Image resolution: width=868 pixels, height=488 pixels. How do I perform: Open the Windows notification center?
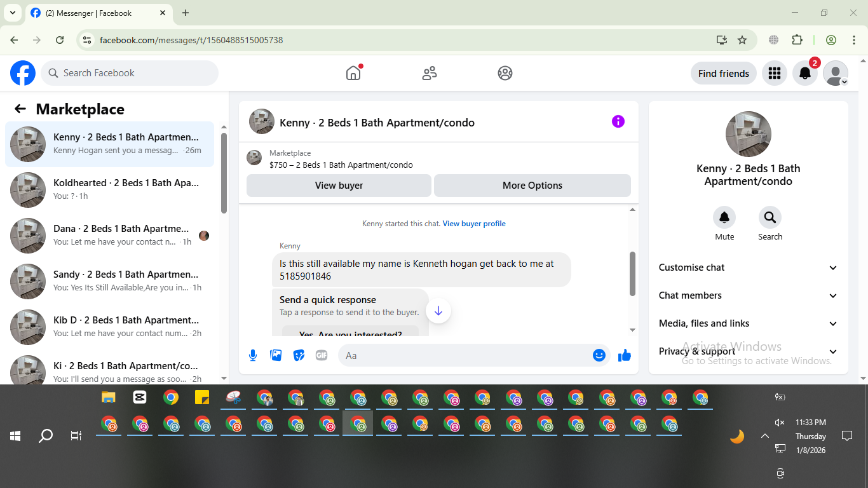[x=846, y=436]
